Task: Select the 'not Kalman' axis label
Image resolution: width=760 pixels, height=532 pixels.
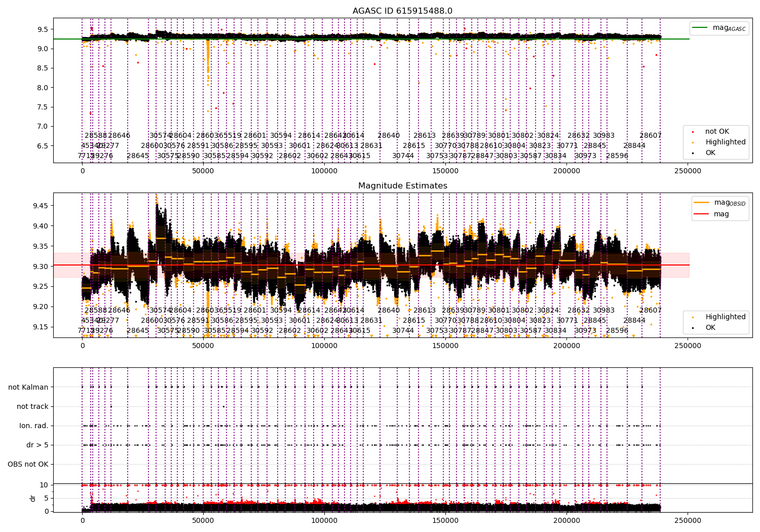Action: click(x=28, y=388)
